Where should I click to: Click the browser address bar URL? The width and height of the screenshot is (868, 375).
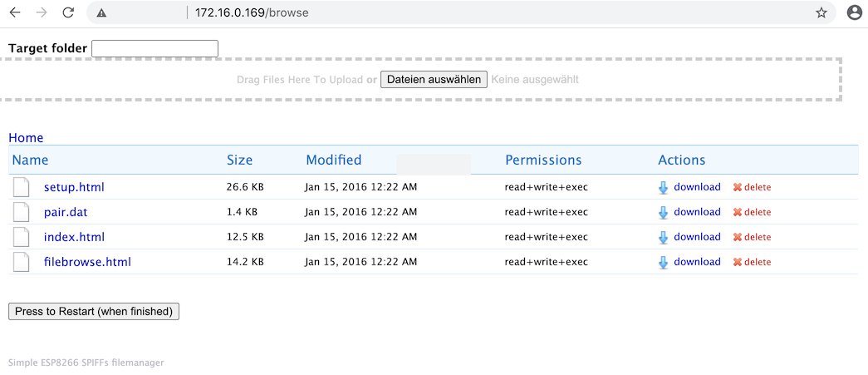point(252,12)
